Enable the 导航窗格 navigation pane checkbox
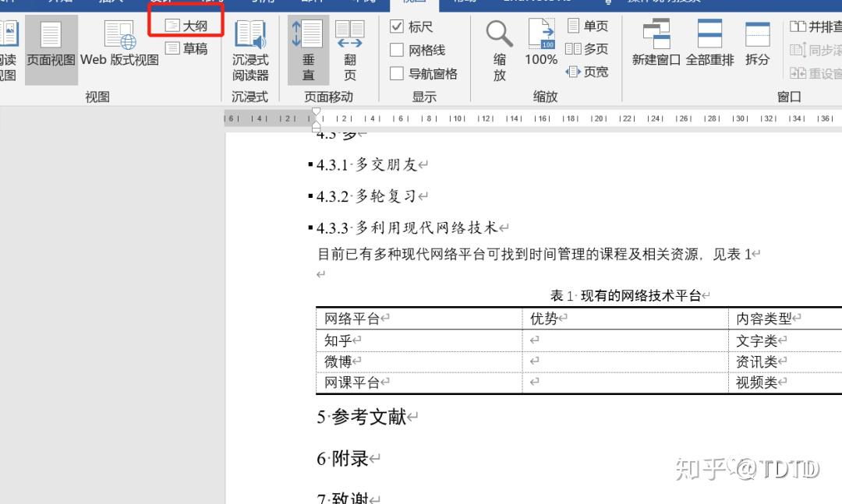Viewport: 842px width, 504px height. pos(397,73)
